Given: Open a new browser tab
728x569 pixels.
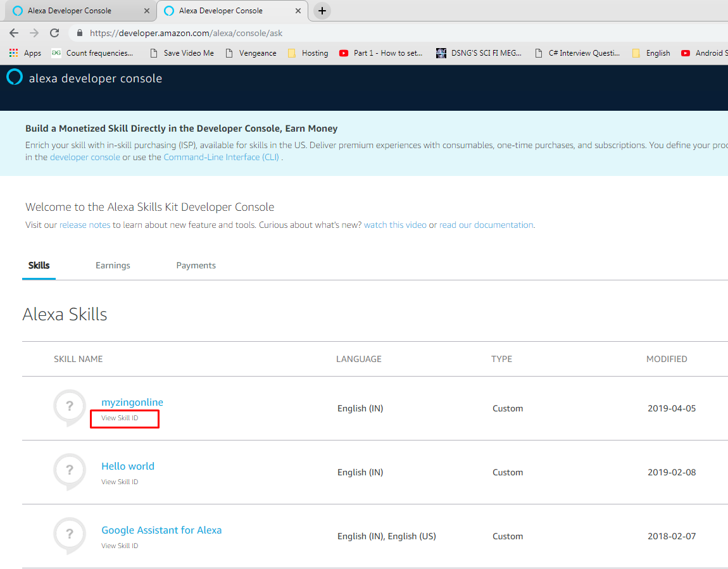Looking at the screenshot, I should tap(322, 11).
